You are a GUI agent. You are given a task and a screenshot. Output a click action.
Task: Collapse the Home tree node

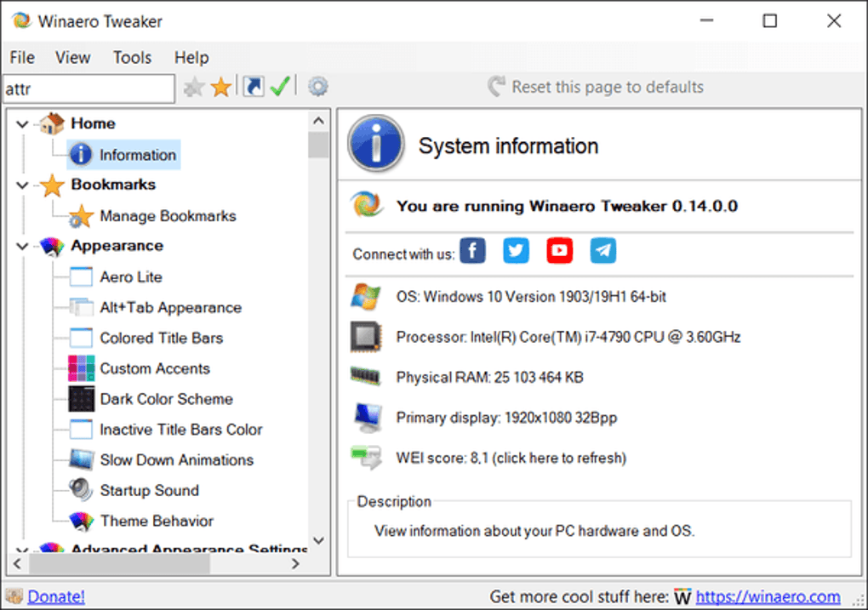pos(20,123)
